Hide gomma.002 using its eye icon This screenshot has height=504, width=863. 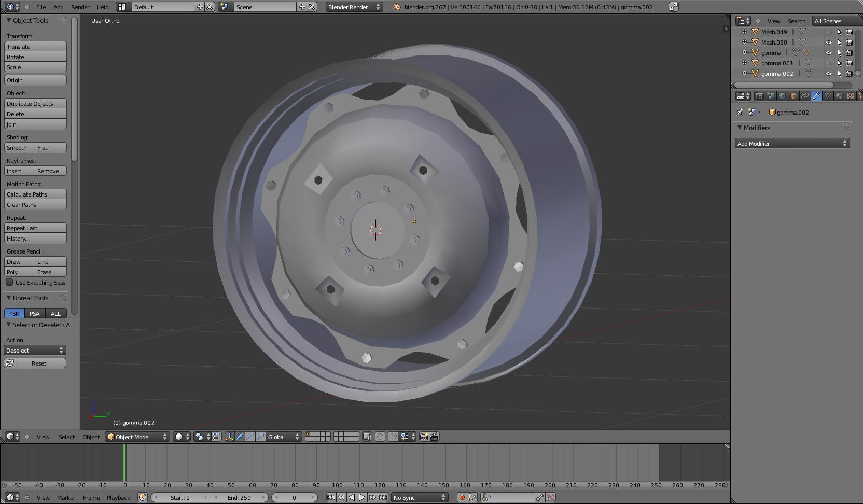828,74
